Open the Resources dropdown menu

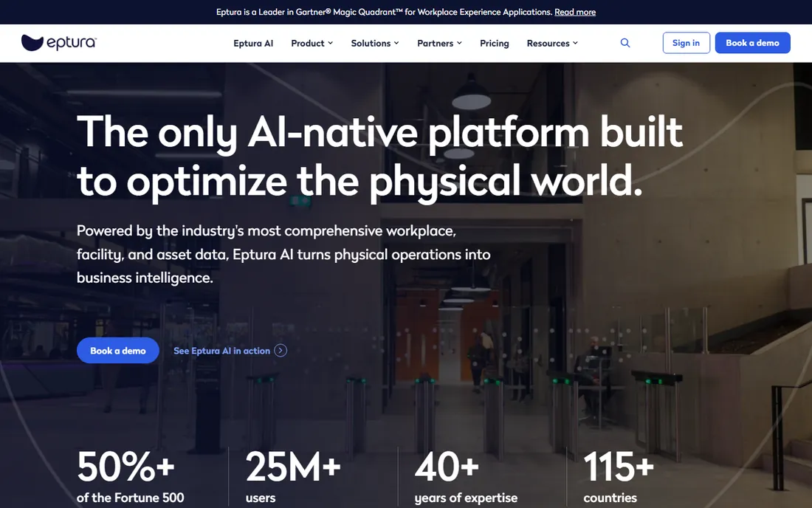click(552, 43)
